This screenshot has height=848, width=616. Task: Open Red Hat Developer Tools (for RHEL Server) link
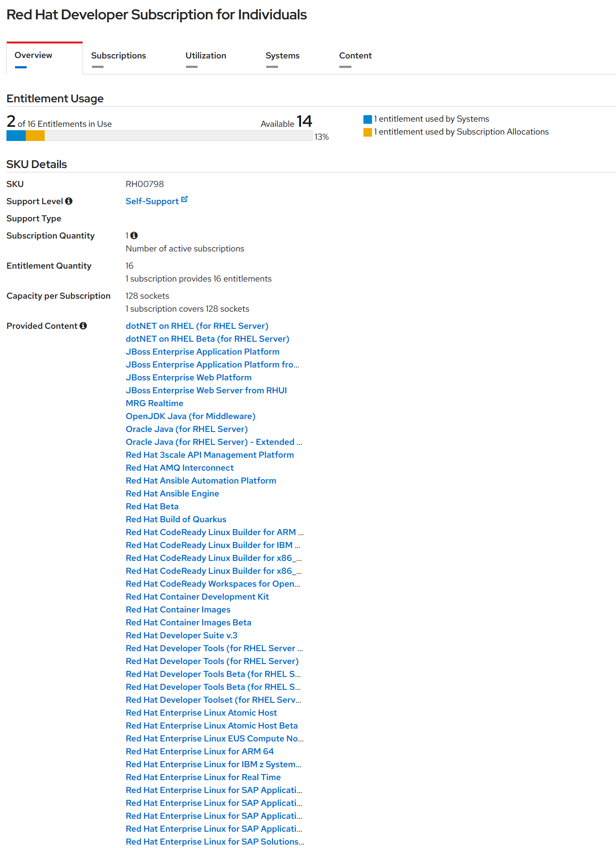point(212,661)
